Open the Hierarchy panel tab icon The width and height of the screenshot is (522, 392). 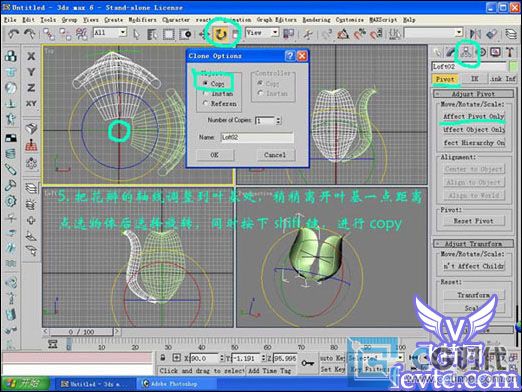[x=466, y=52]
